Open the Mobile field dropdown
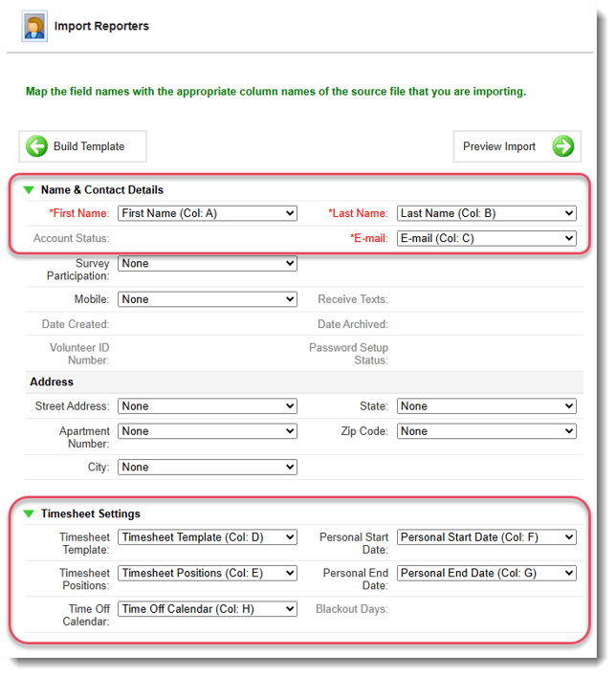The height and width of the screenshot is (677, 616). (207, 299)
